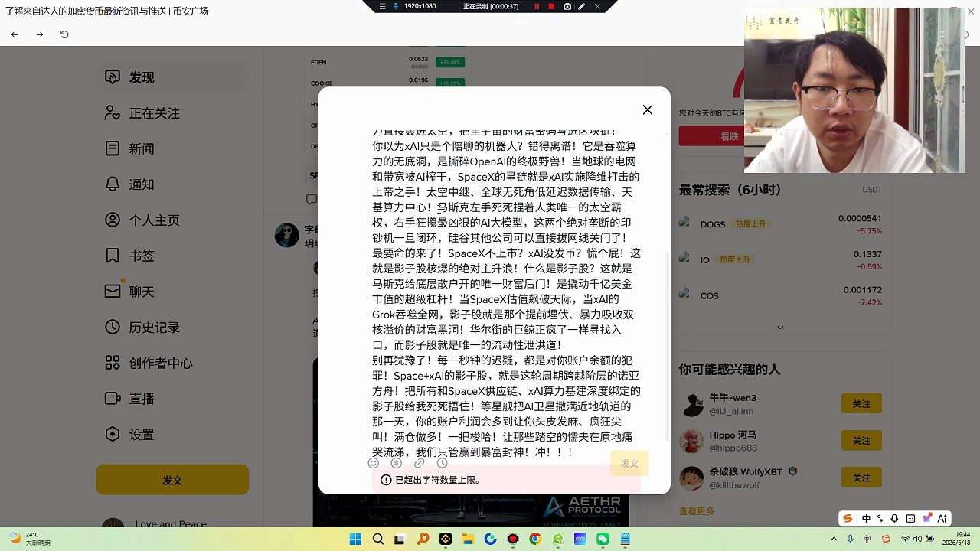
Task: Follow 牛牛-wen3
Action: (x=861, y=403)
